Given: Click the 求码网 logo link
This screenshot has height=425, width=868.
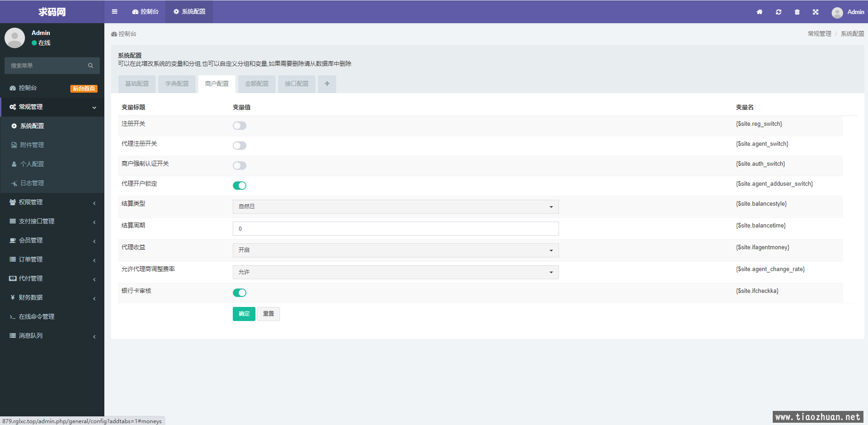Looking at the screenshot, I should 52,12.
